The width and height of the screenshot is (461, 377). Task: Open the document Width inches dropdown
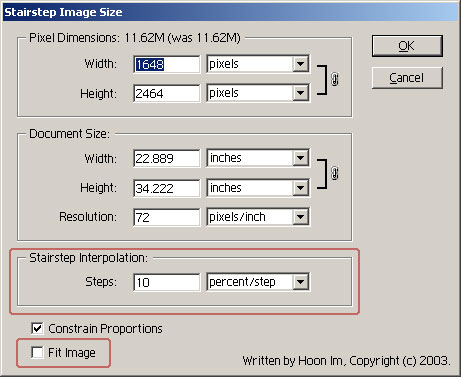pyautogui.click(x=258, y=158)
